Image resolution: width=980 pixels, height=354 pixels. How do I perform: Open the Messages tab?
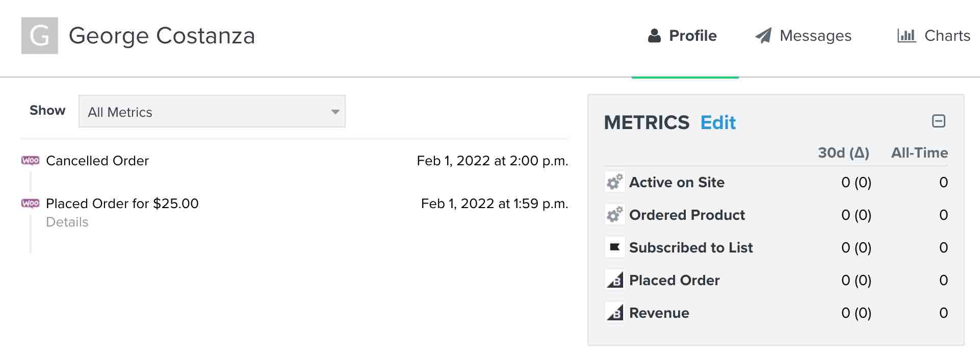pyautogui.click(x=804, y=36)
